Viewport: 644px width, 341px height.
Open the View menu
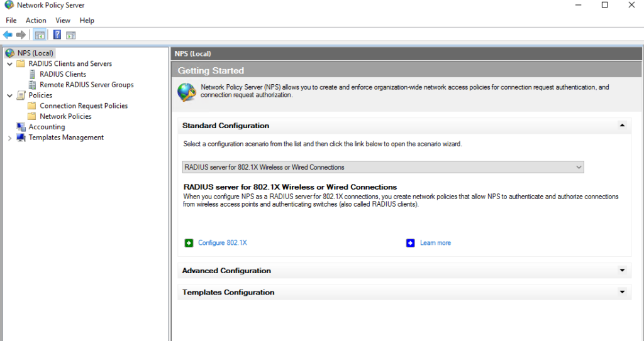pos(63,20)
